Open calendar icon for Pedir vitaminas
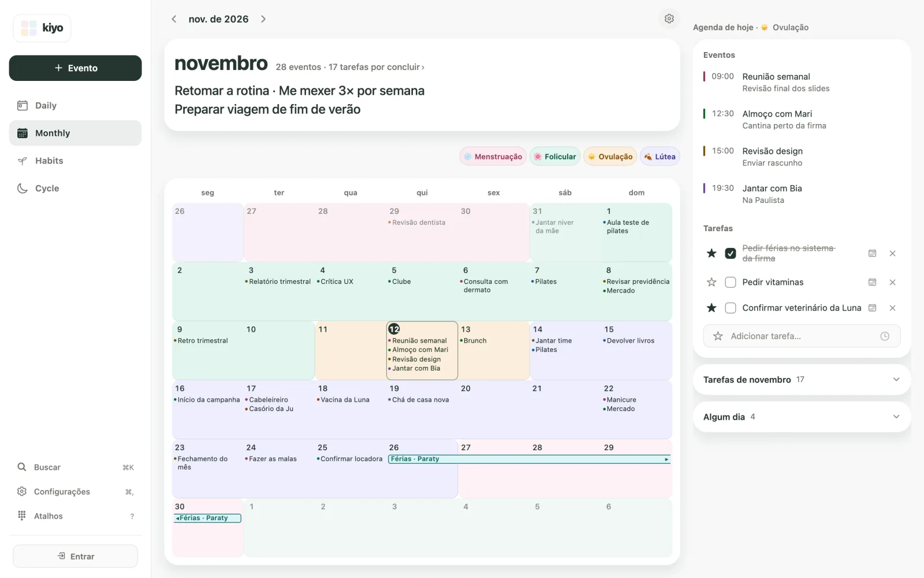The height and width of the screenshot is (578, 924). [x=872, y=282]
